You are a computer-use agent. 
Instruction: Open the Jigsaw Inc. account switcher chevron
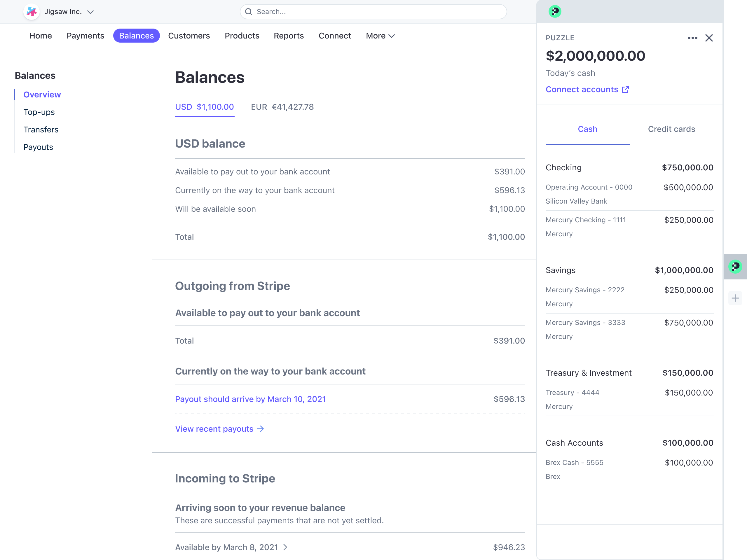[90, 12]
